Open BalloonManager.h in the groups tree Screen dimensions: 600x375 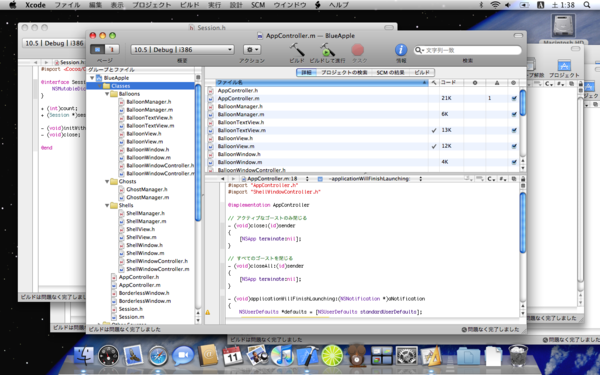coord(149,102)
